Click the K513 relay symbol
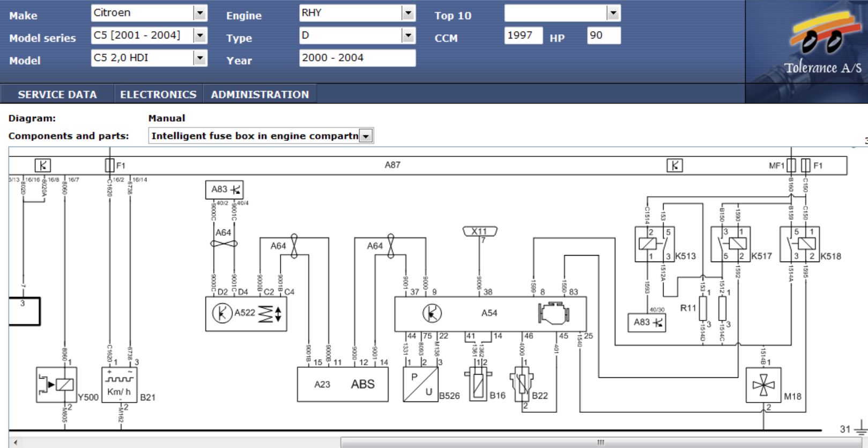Viewport: 868px width, 448px height. [655, 244]
